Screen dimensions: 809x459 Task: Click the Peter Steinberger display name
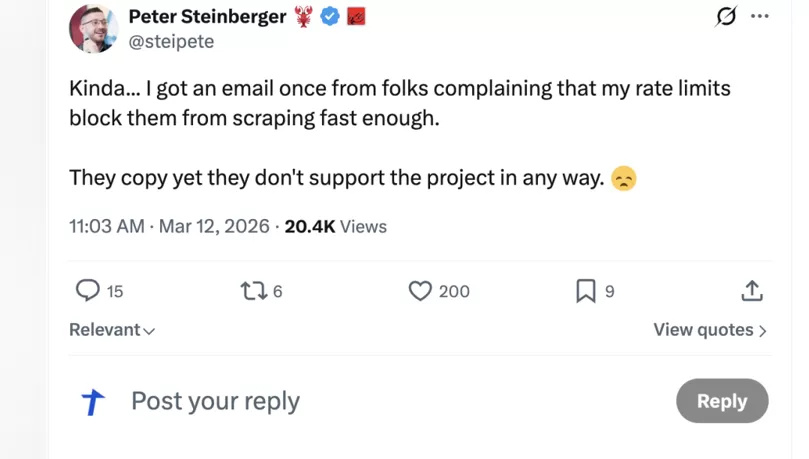(207, 17)
